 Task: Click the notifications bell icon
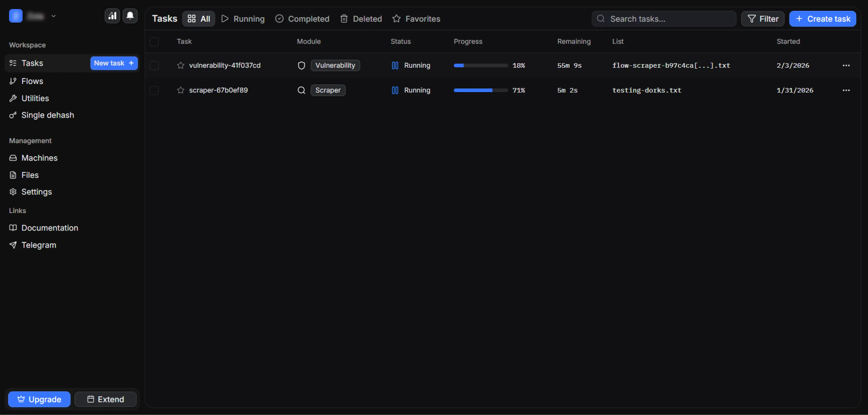coord(130,16)
